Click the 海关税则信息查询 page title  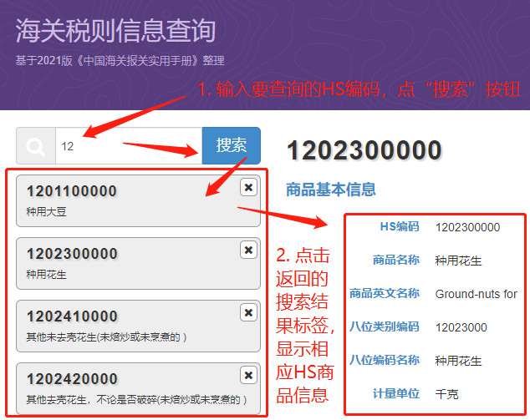(115, 31)
